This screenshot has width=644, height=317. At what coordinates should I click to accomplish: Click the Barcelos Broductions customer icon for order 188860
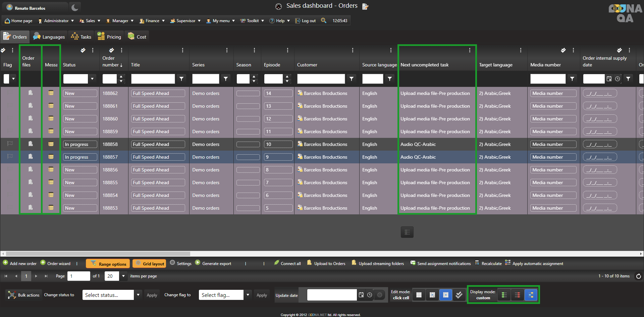[300, 118]
